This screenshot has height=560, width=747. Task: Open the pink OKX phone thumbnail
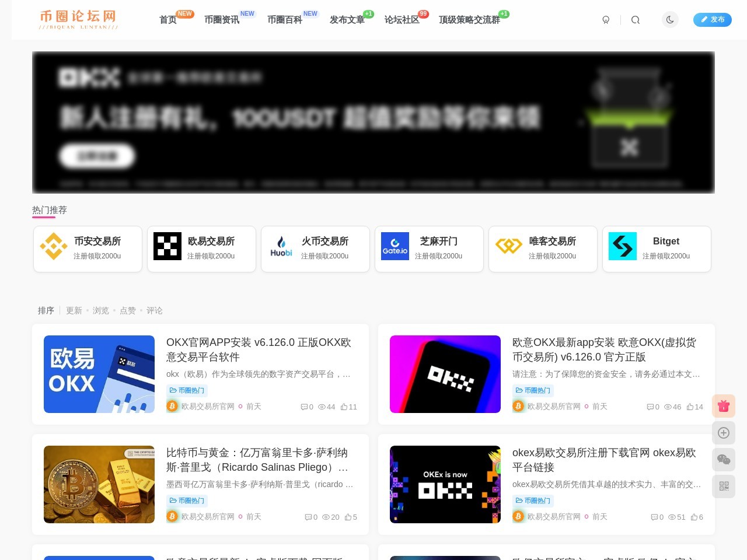[445, 374]
